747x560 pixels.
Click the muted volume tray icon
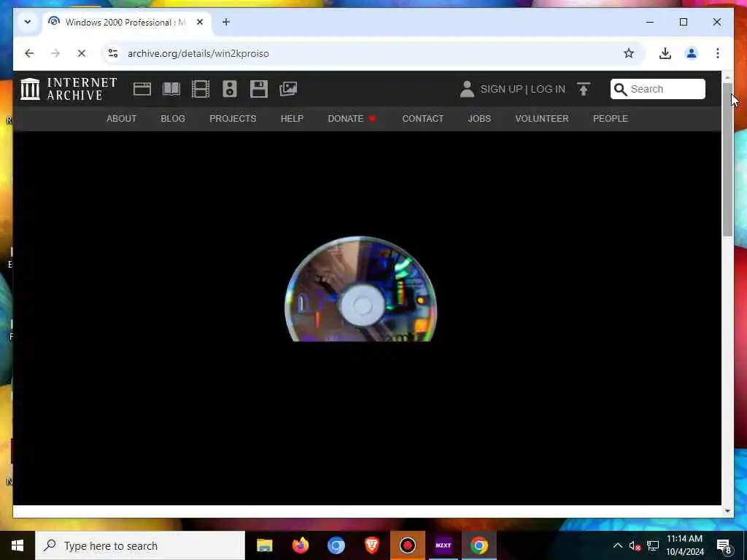635,545
